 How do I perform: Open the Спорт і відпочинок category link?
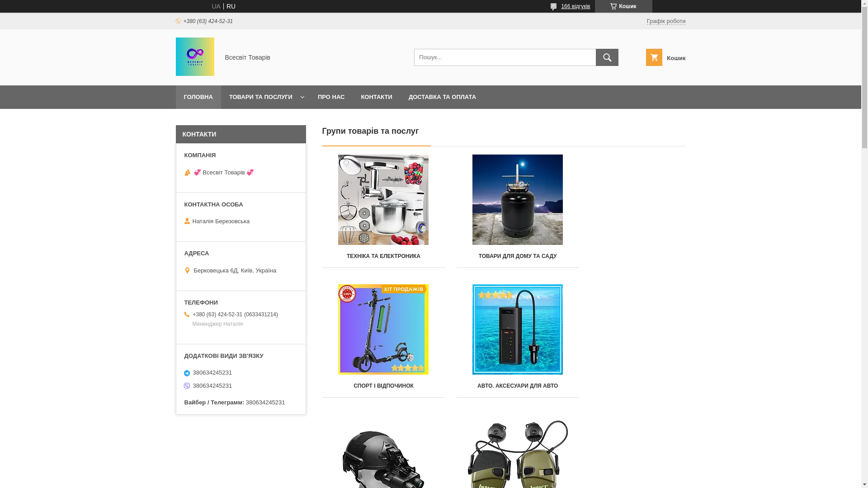383,386
